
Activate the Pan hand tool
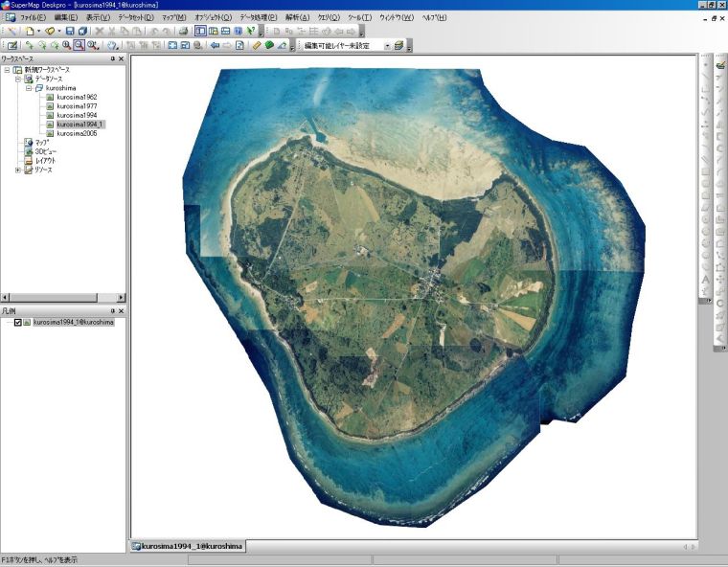112,45
